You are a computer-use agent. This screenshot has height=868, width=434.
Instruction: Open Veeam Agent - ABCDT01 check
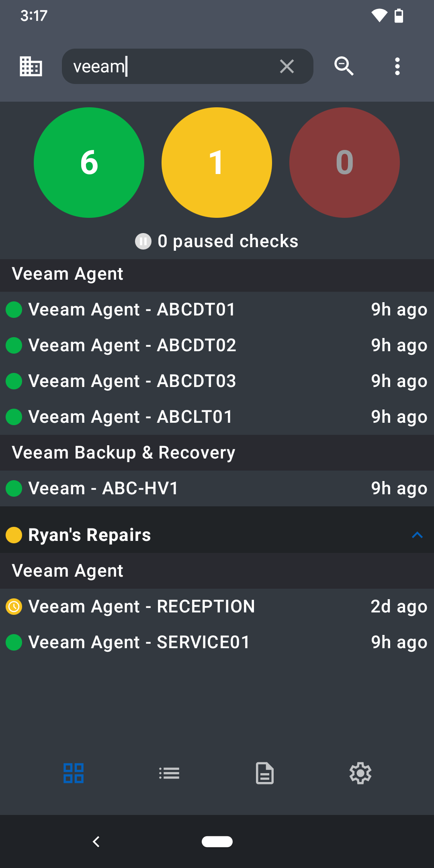(217, 309)
